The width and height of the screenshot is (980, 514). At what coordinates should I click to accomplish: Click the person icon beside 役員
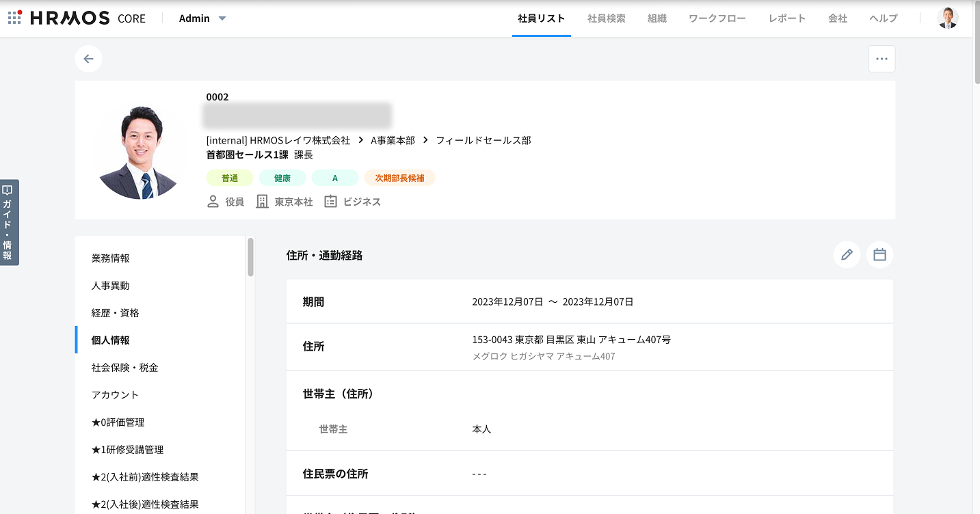pyautogui.click(x=213, y=202)
